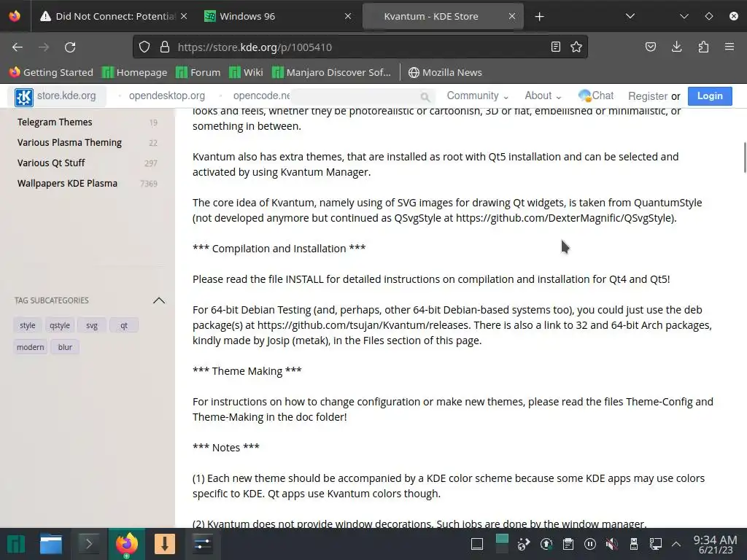Click the pause media tray icon
Image resolution: width=747 pixels, height=560 pixels.
(589, 544)
